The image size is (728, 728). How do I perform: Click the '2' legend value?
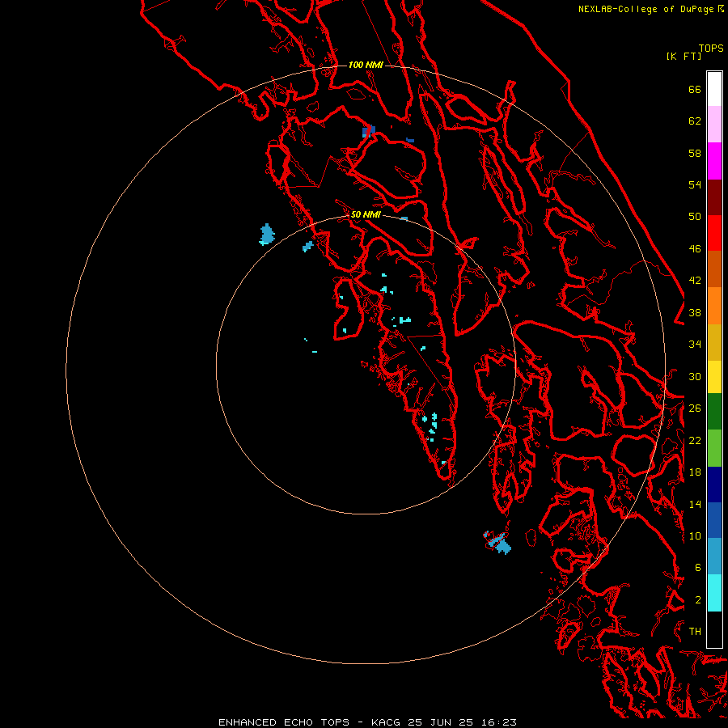[x=697, y=600]
